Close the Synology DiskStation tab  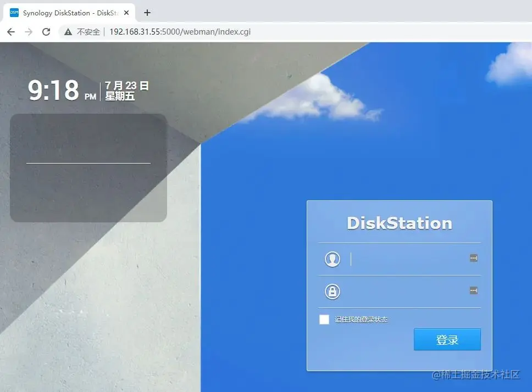click(x=126, y=13)
